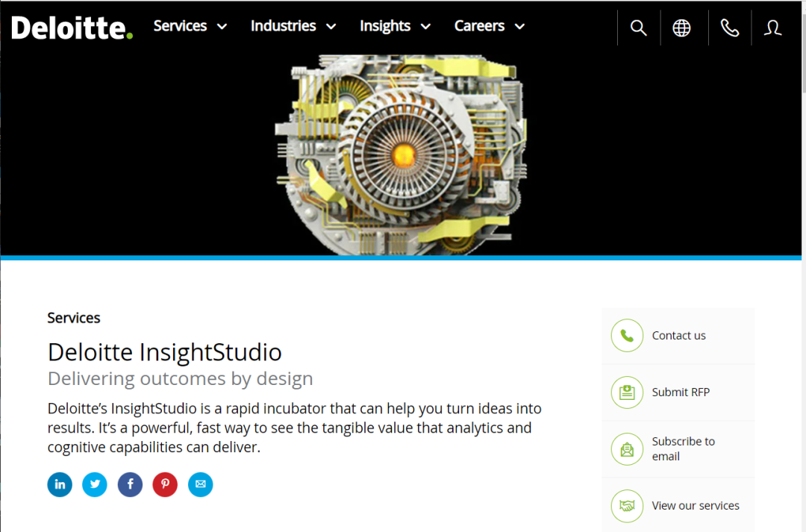This screenshot has height=532, width=806.
Task: Click the Submit RFP link
Action: (681, 392)
